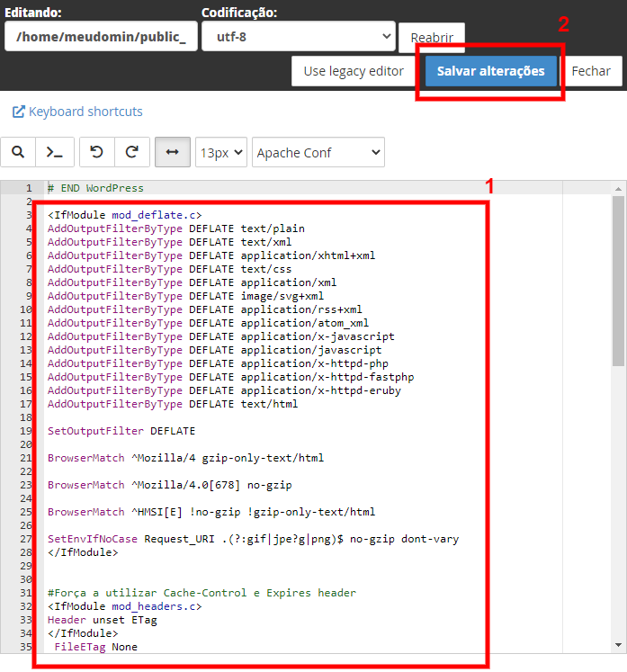Click the external-link icon beside Keyboard shortcuts
Viewport: 627px width, 672px height.
[18, 112]
